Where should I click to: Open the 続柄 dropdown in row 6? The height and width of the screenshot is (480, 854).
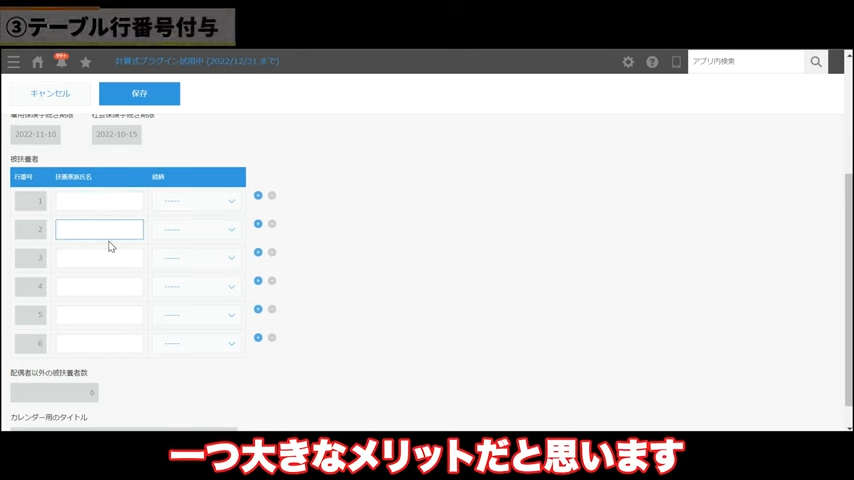click(x=196, y=343)
